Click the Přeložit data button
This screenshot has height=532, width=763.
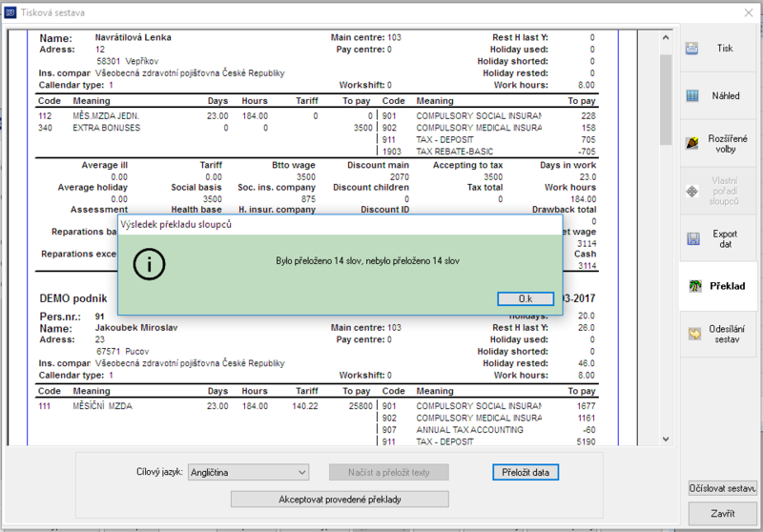(526, 472)
